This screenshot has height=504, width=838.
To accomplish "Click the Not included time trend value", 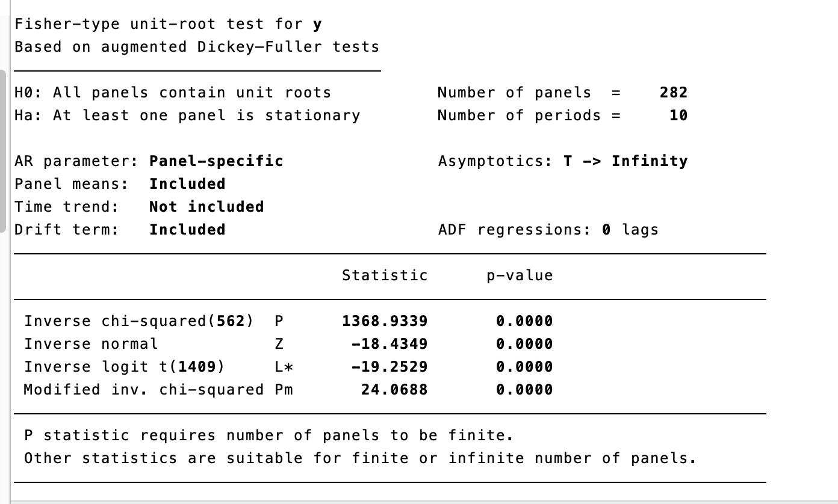I will [206, 207].
